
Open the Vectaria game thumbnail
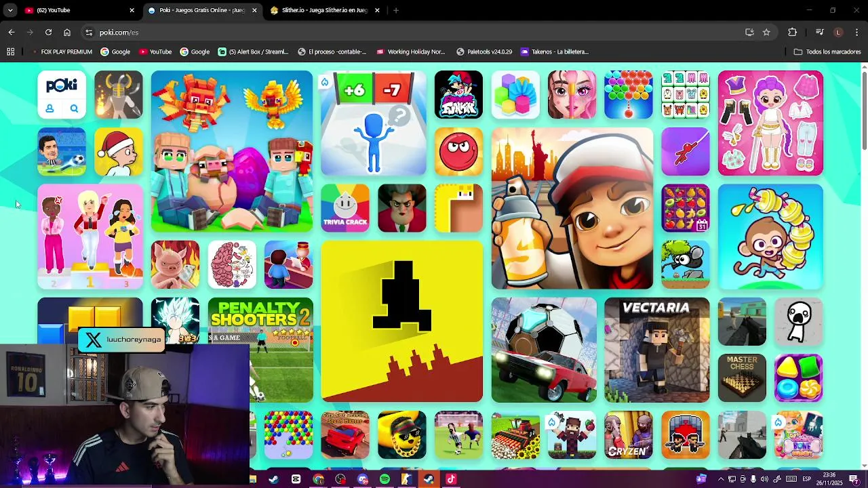point(657,350)
